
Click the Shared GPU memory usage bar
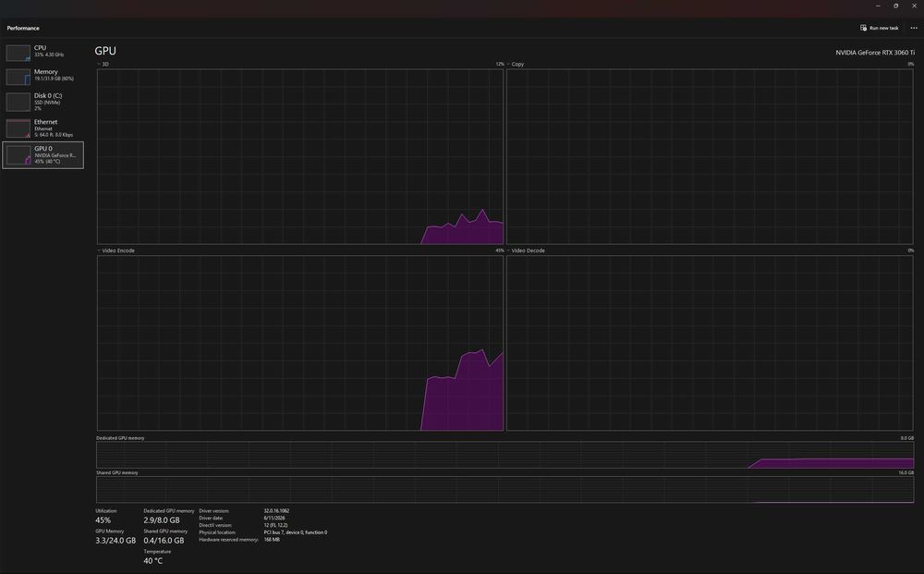[x=505, y=490]
